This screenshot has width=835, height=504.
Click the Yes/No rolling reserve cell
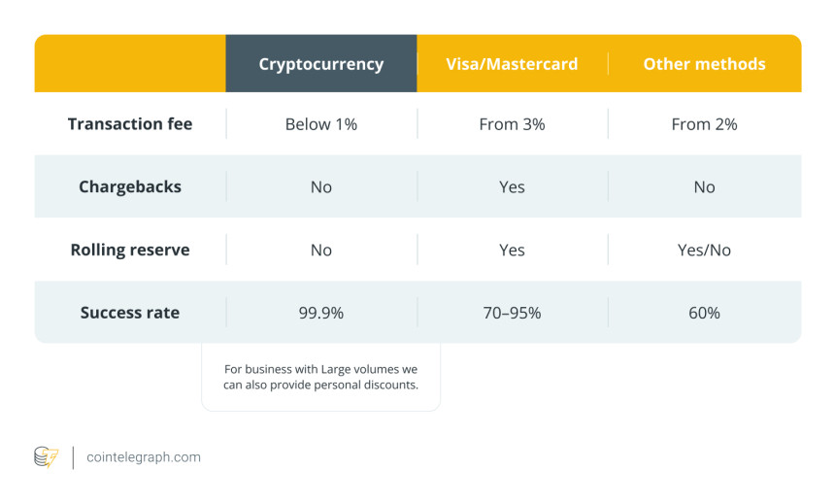704,250
